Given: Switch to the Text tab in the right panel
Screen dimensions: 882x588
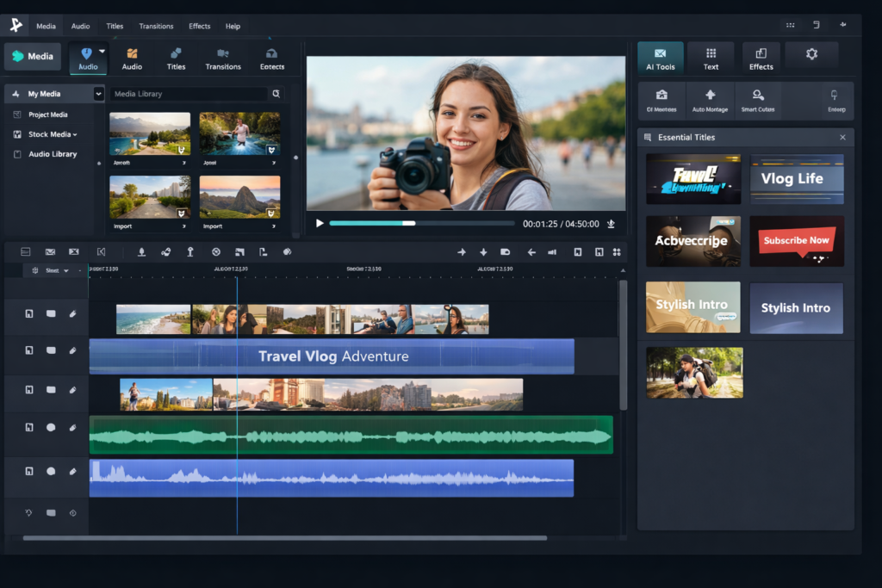Looking at the screenshot, I should (x=711, y=56).
